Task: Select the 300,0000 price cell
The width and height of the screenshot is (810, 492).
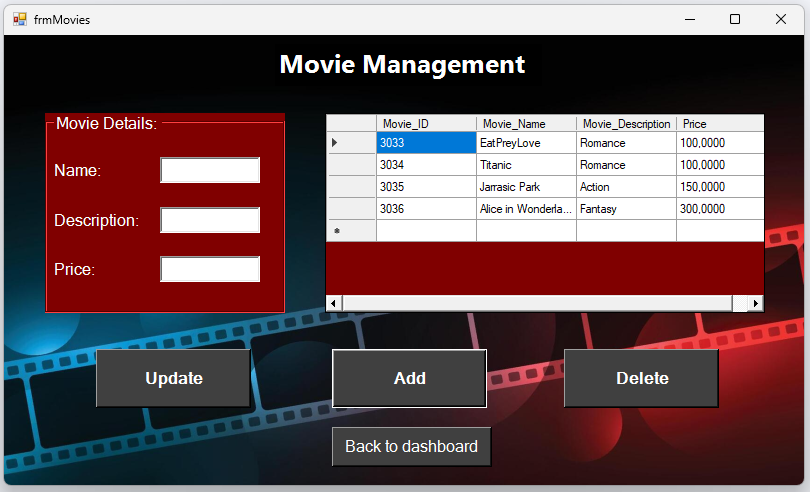Action: point(720,209)
